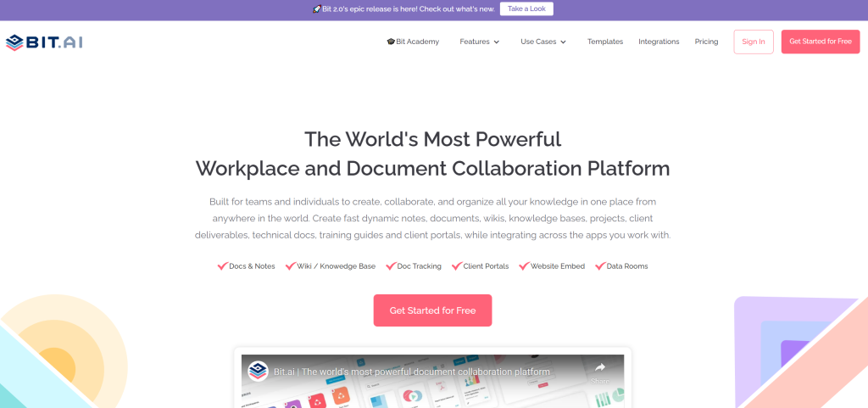Click the Sign In button
This screenshot has width=868, height=408.
point(754,42)
